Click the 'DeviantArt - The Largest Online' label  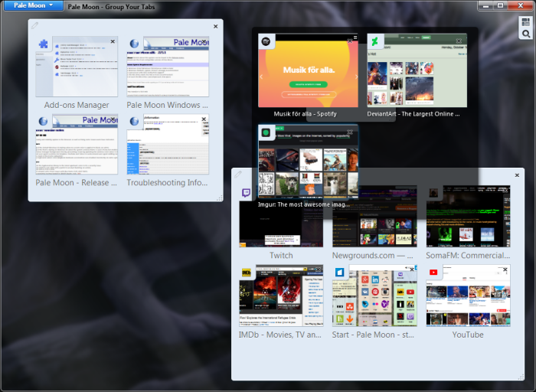click(413, 114)
